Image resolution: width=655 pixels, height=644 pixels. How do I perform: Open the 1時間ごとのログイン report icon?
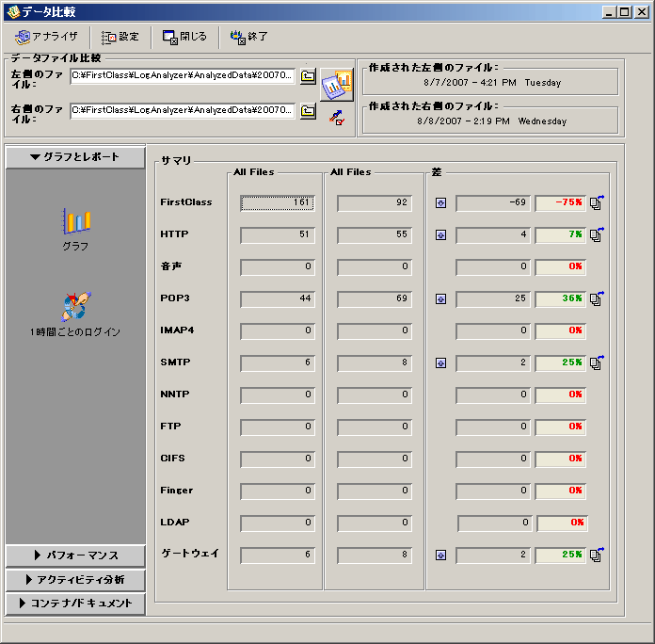75,306
